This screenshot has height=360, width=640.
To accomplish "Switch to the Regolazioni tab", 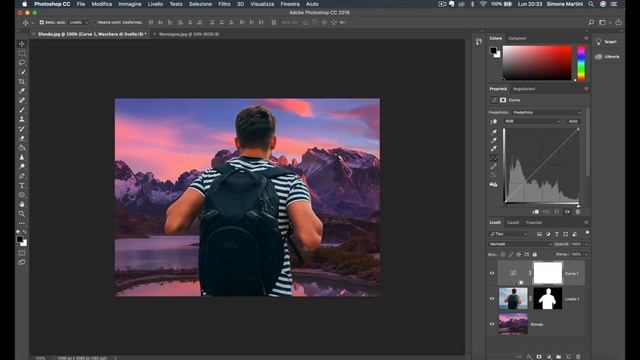I will [524, 89].
